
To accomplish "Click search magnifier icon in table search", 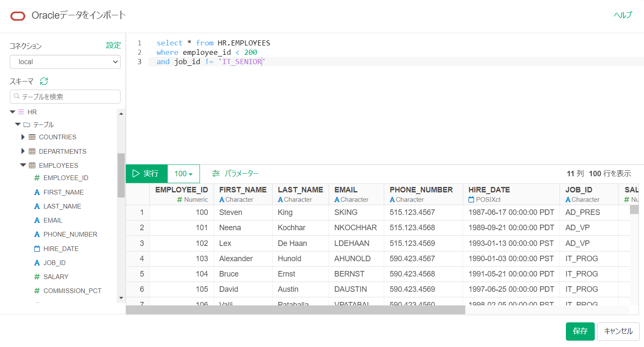I will 17,96.
